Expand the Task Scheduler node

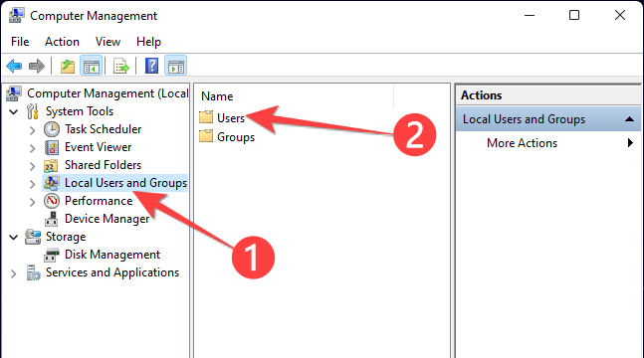33,130
